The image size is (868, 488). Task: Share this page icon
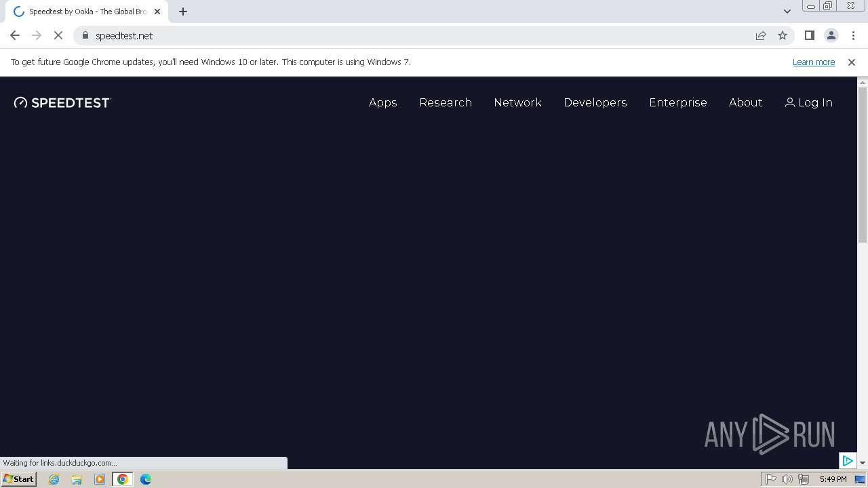(761, 35)
